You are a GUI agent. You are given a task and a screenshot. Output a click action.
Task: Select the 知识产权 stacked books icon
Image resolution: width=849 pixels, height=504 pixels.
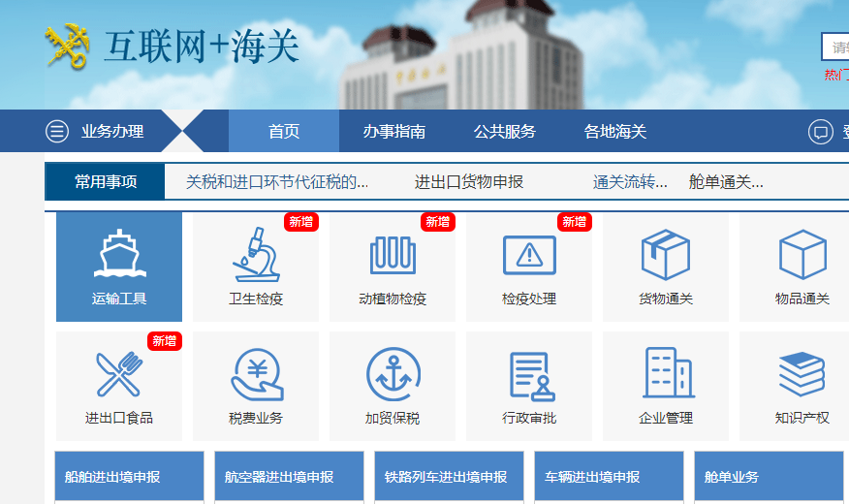click(x=802, y=374)
